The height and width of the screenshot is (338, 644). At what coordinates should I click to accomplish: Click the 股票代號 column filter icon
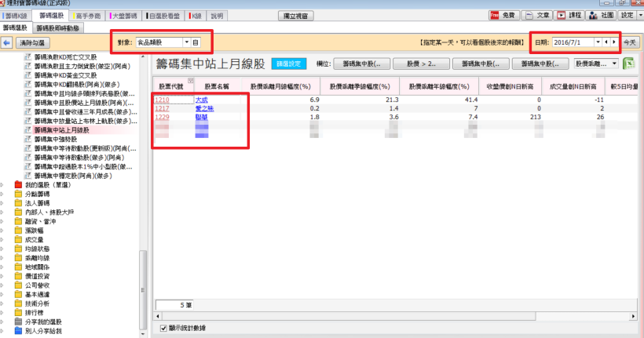(x=191, y=81)
